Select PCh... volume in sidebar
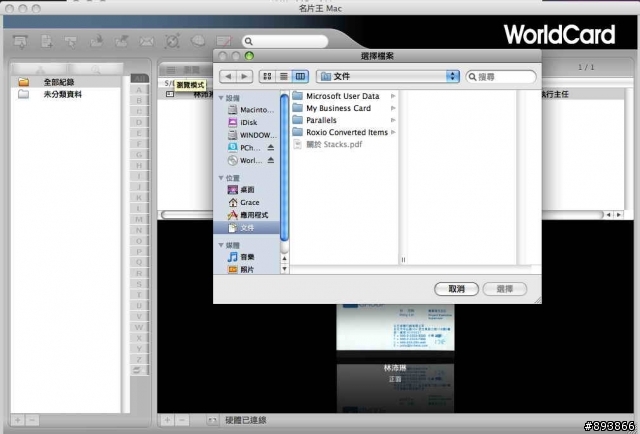 coord(244,148)
